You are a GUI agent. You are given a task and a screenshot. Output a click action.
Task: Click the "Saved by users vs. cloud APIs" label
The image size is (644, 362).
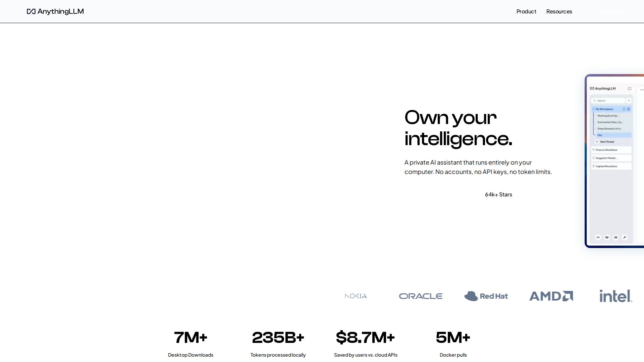(366, 355)
